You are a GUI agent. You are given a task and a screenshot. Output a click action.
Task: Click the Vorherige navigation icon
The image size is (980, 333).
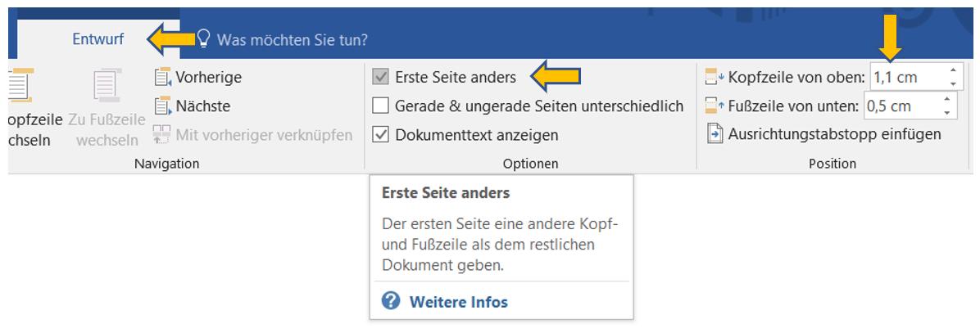(161, 78)
